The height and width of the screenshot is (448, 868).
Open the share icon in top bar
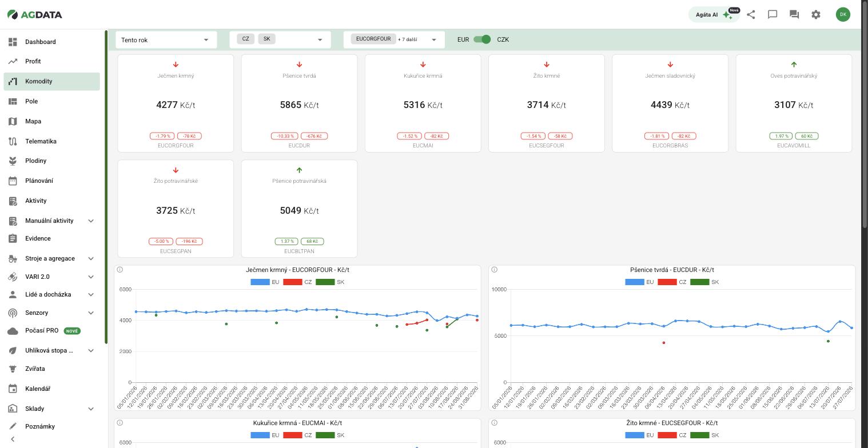(x=751, y=15)
